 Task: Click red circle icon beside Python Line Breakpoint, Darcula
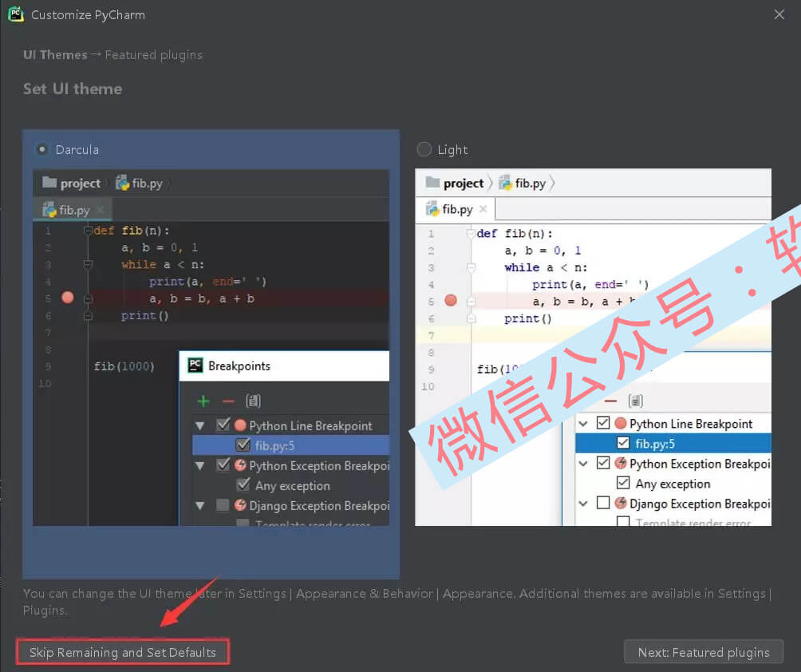pos(240,425)
